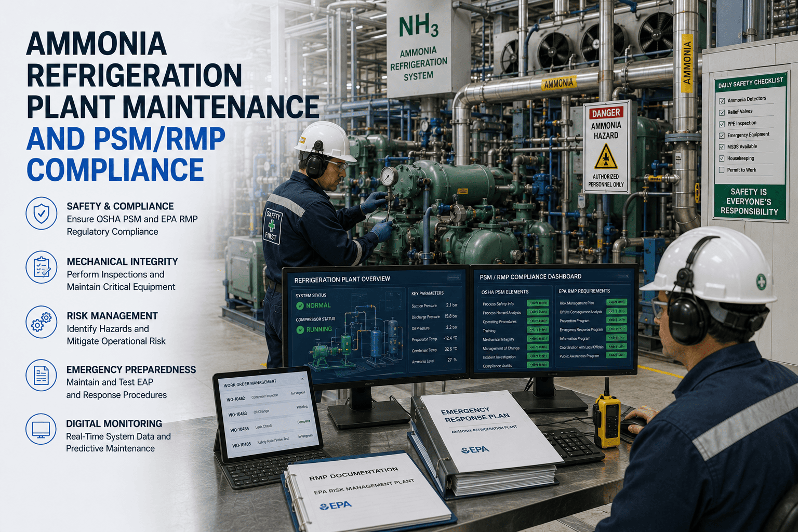
Task: Select the Oil Pressure 3.2 bar reading
Action: pyautogui.click(x=435, y=328)
